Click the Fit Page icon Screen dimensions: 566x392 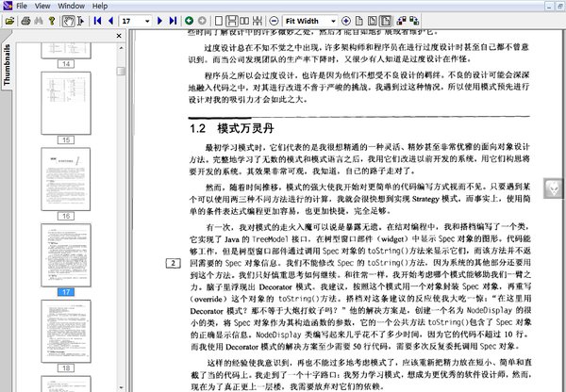tap(373, 21)
